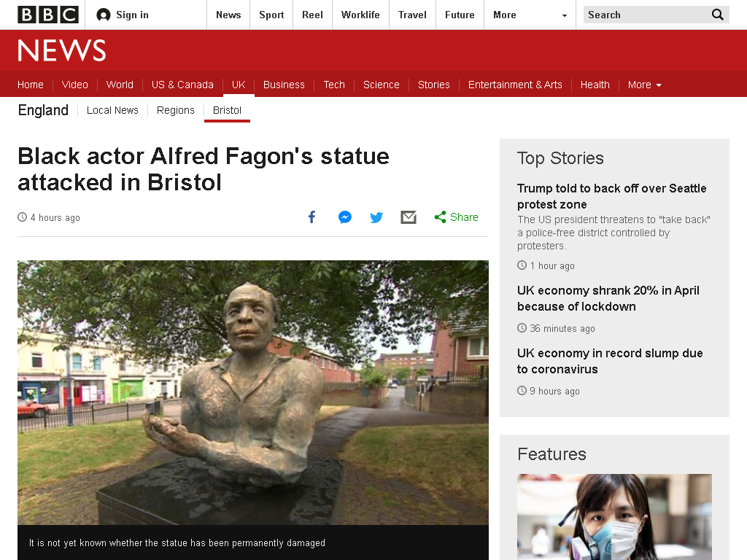Click the Sign in link text
The height and width of the screenshot is (560, 747).
133,15
